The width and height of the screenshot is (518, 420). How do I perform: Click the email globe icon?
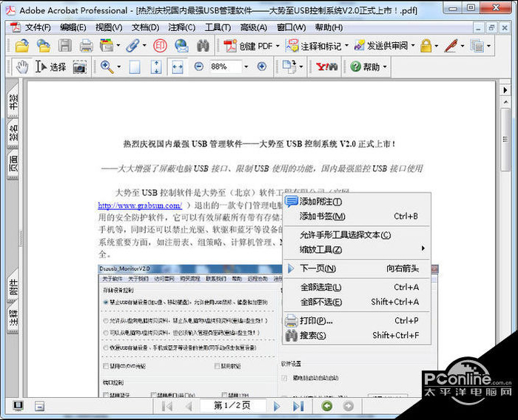click(x=181, y=46)
